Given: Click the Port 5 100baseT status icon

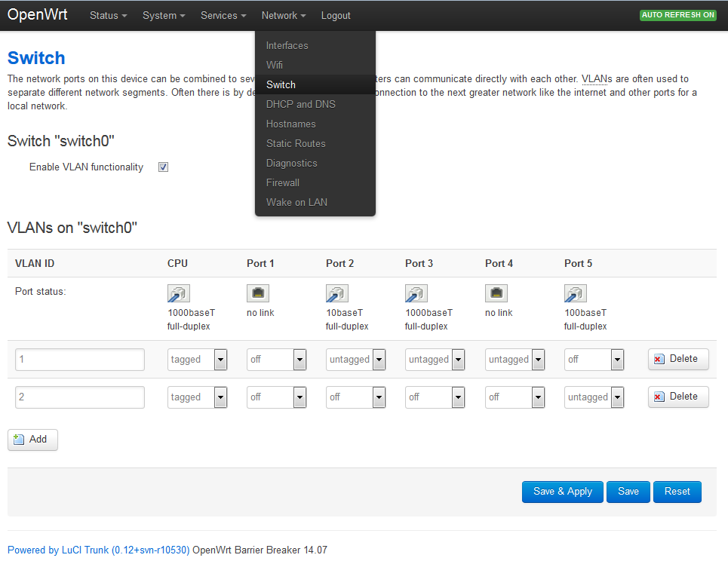Looking at the screenshot, I should pos(576,293).
